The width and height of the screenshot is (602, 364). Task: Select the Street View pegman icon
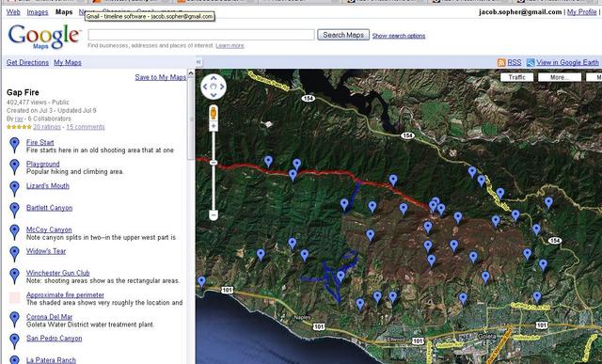click(x=214, y=113)
